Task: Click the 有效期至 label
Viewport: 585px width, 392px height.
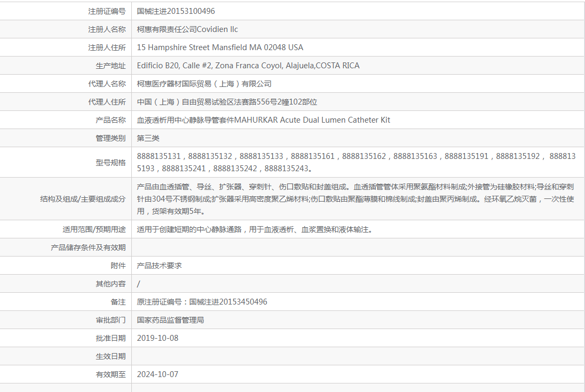Action: coord(110,374)
